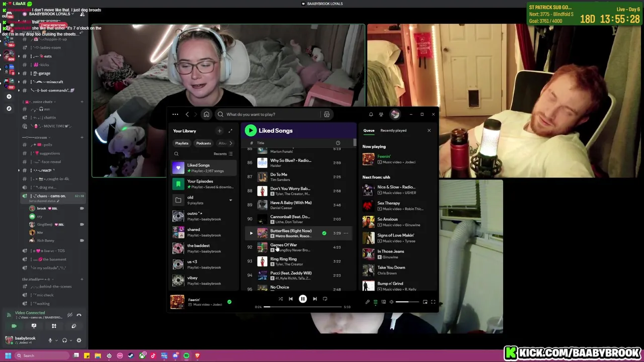This screenshot has height=362, width=644.
Task: Click Spotify icon on taskbar
Action: point(186,356)
